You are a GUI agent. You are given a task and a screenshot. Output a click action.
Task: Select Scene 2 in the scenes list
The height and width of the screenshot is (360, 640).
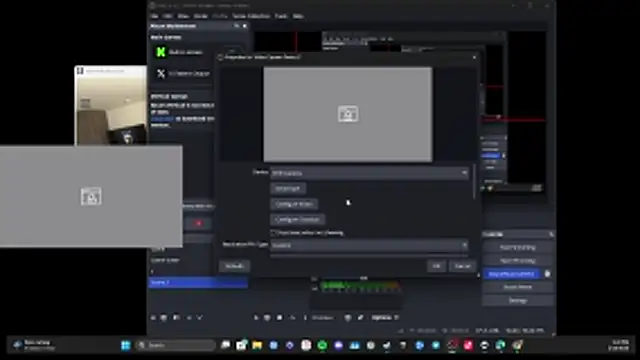198,282
